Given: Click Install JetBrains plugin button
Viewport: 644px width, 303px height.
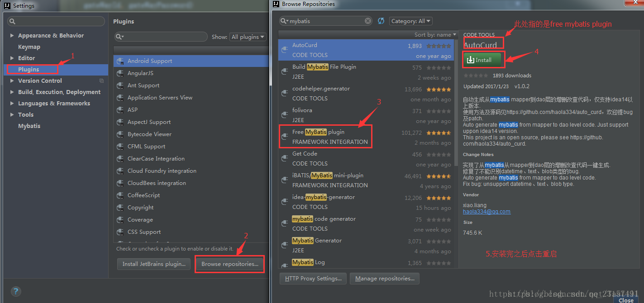Looking at the screenshot, I should coord(154,264).
